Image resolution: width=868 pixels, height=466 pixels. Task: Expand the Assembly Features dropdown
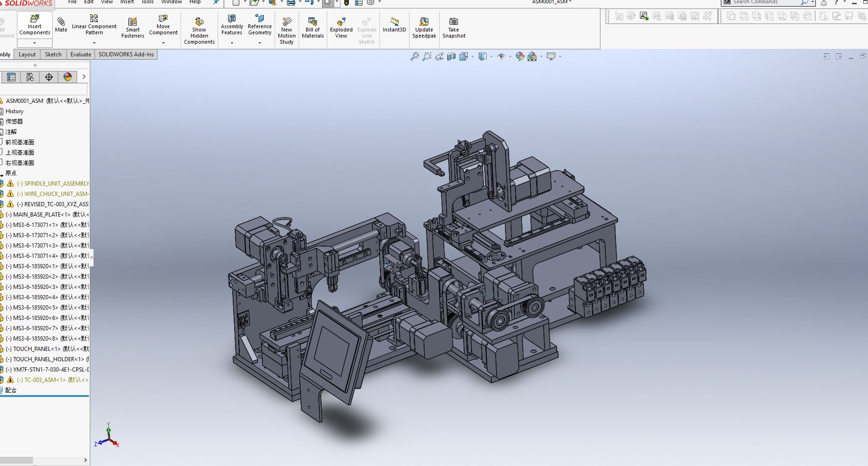232,43
